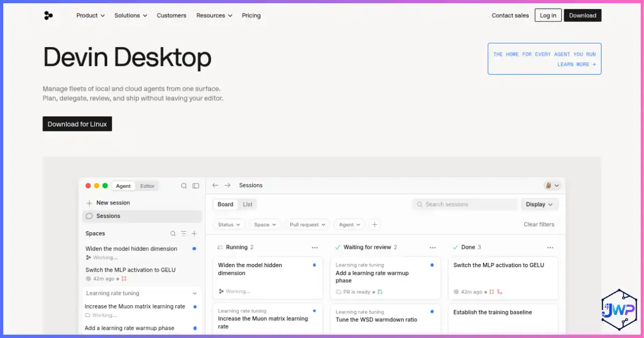Viewport: 644px width, 338px height.
Task: Focus the Search sessions field
Action: 465,204
